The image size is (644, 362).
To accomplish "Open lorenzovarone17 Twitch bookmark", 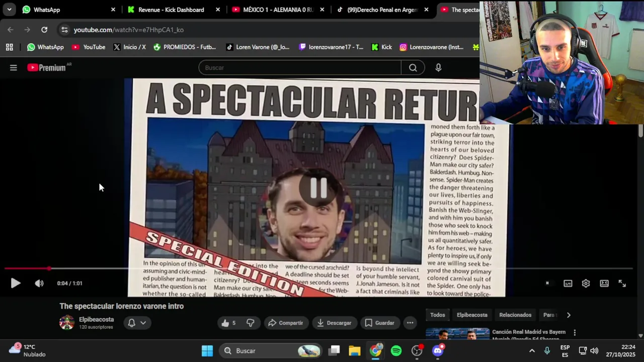I will point(331,47).
